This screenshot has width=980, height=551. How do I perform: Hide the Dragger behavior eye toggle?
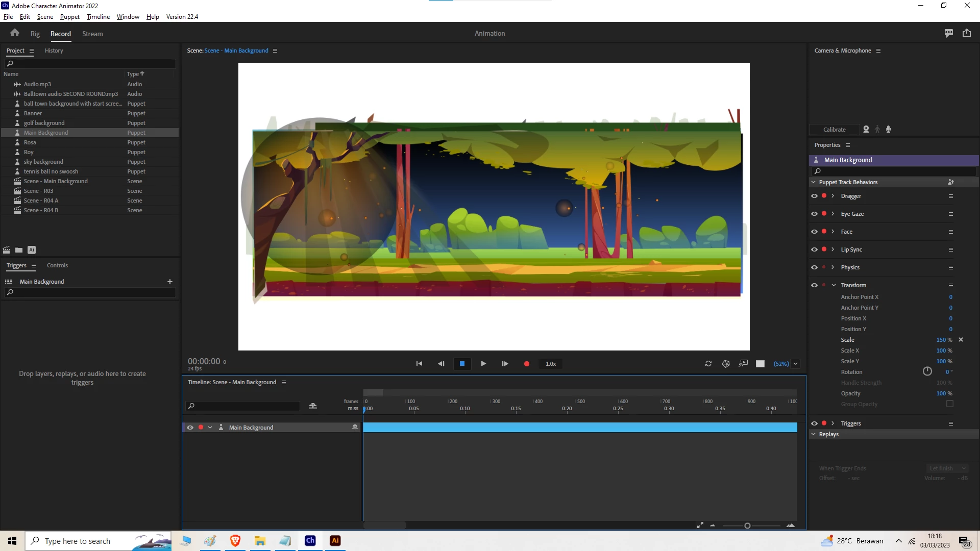pos(814,196)
